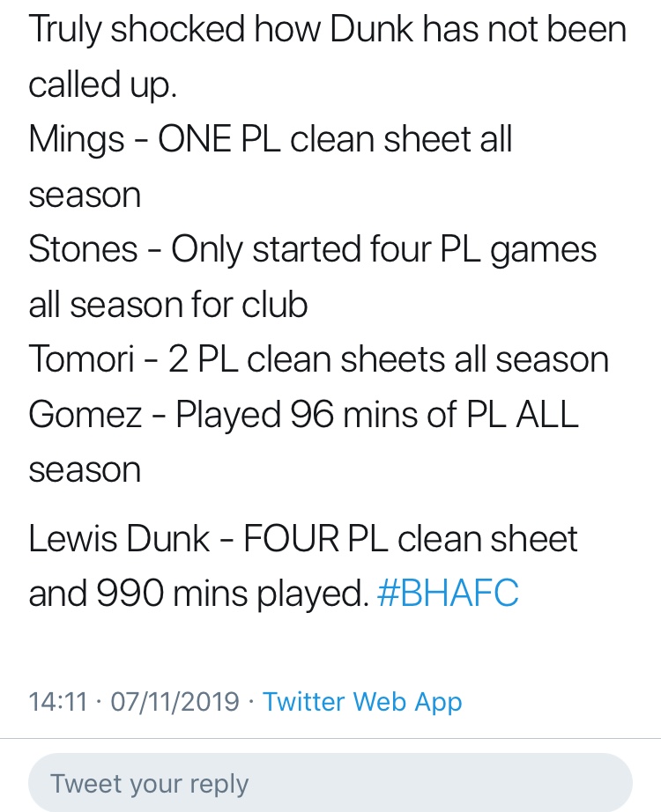
Task: Click the words called up
Action: point(102,85)
